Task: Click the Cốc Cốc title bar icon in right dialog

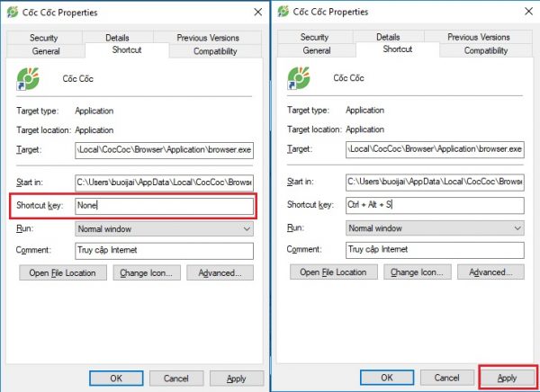Action: coord(283,12)
